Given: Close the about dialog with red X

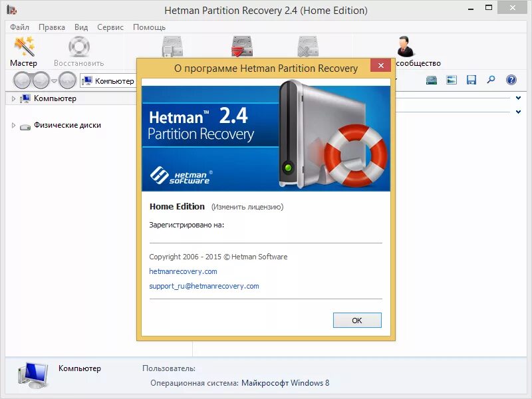Looking at the screenshot, I should (x=380, y=65).
